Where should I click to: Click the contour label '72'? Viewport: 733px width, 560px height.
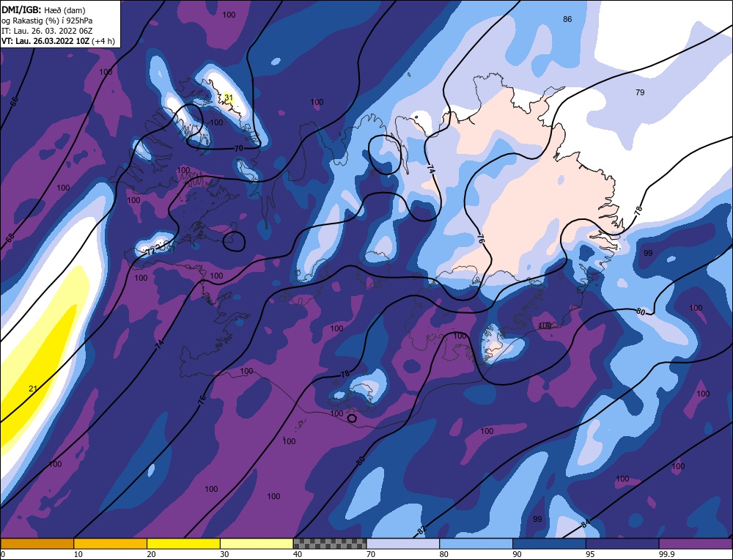(x=150, y=252)
